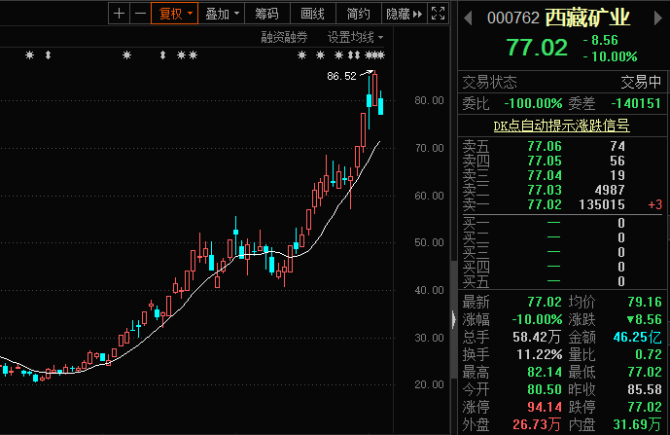Click the 86.52 high price label

tap(341, 76)
